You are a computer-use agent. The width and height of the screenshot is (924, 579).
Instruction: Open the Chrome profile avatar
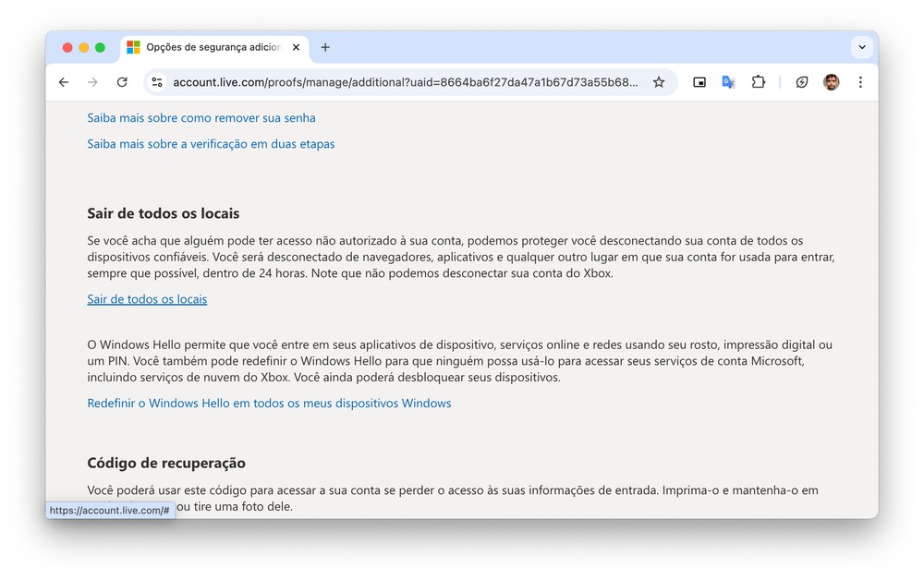click(x=831, y=82)
